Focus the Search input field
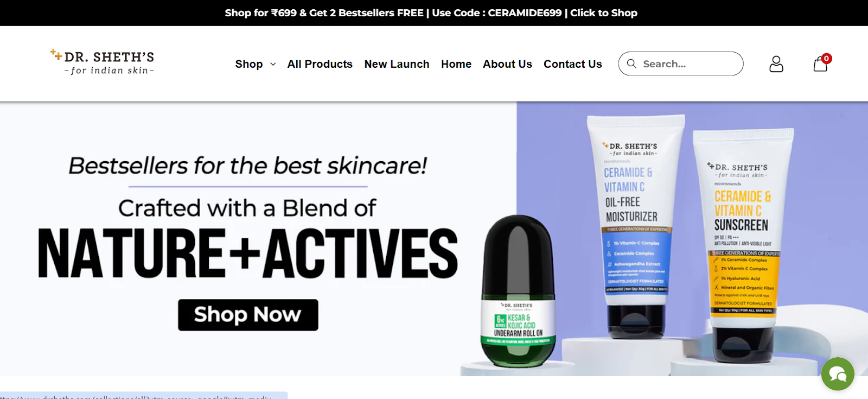 681,64
